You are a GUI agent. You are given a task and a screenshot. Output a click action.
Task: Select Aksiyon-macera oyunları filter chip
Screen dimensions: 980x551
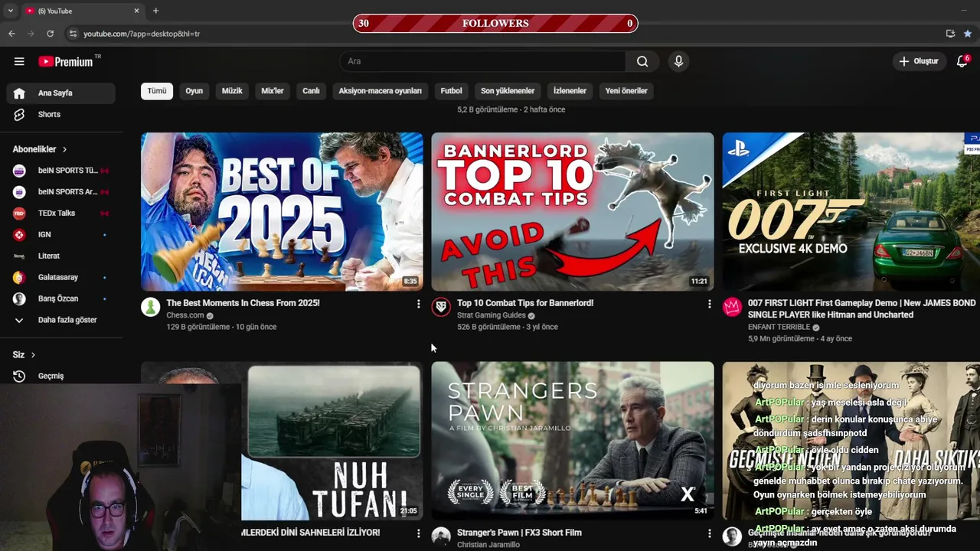pyautogui.click(x=381, y=91)
